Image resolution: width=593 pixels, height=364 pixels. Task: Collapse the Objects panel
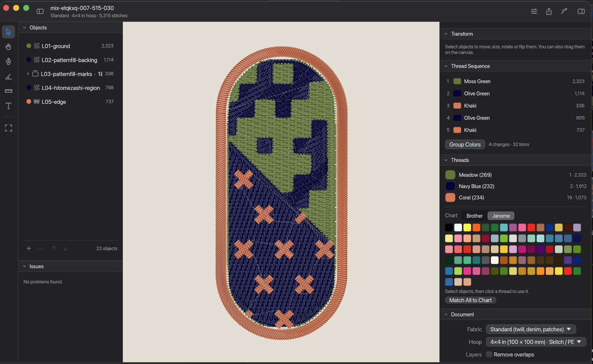[x=24, y=28]
